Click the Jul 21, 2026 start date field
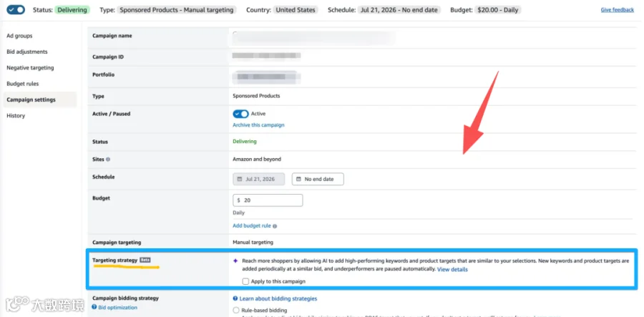 [x=259, y=180]
